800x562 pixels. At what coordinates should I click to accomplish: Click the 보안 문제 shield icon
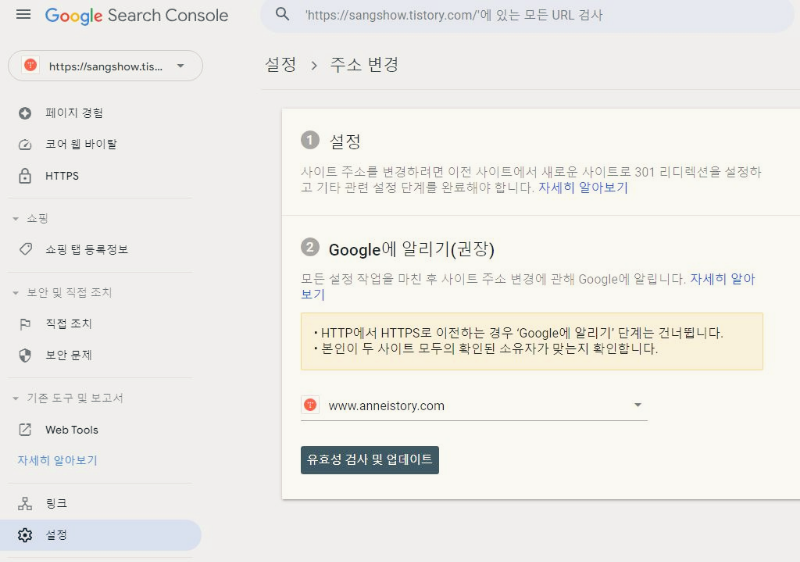25,355
